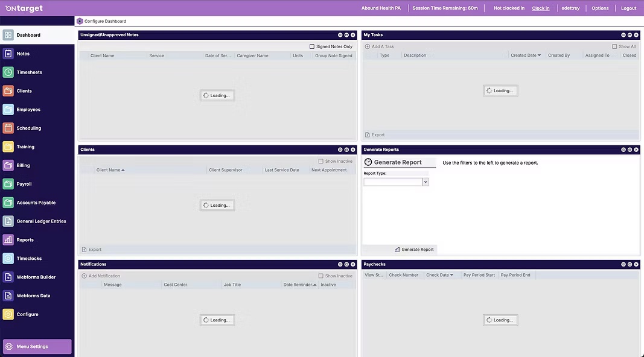Open the Clients folder icon
644x357 pixels.
(8, 90)
